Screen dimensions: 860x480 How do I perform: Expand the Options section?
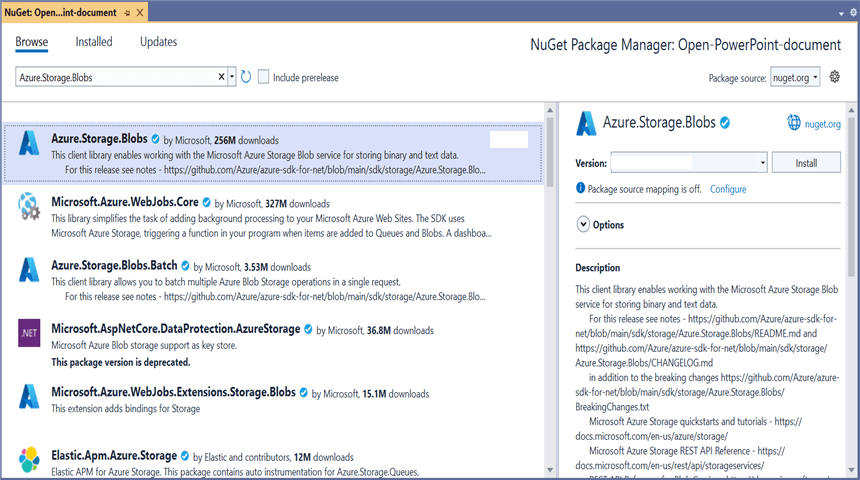583,224
